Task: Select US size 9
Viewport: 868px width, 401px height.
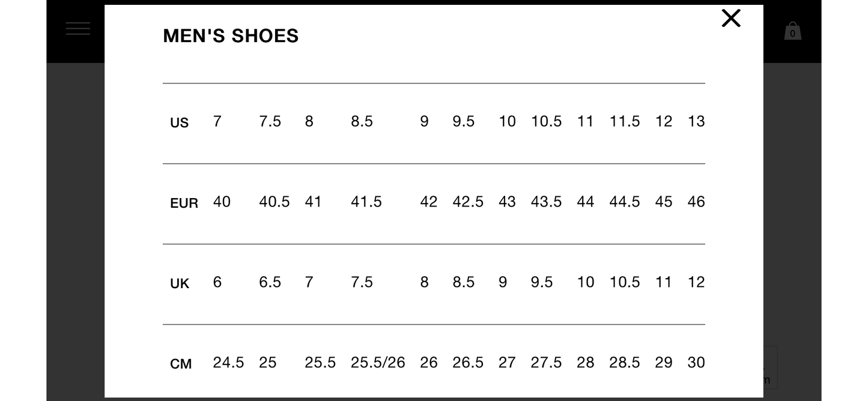Action: pyautogui.click(x=424, y=121)
